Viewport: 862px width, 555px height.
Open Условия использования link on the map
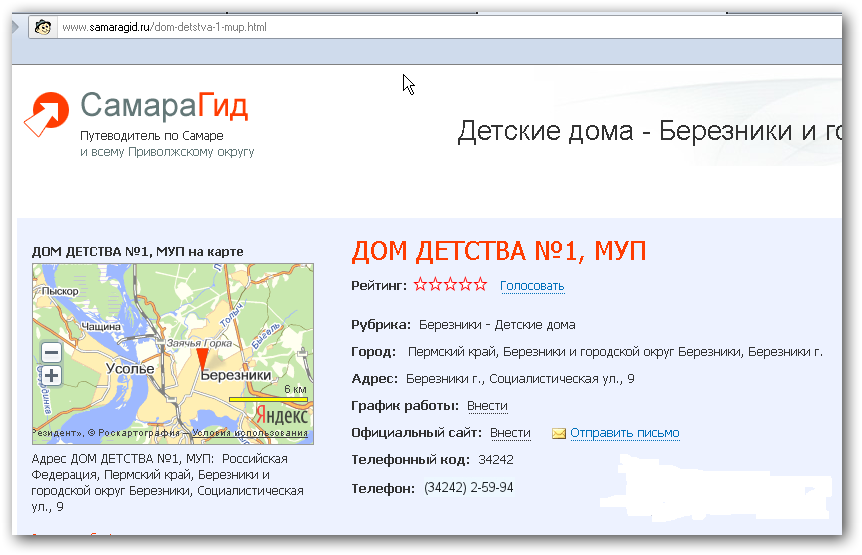coord(250,433)
